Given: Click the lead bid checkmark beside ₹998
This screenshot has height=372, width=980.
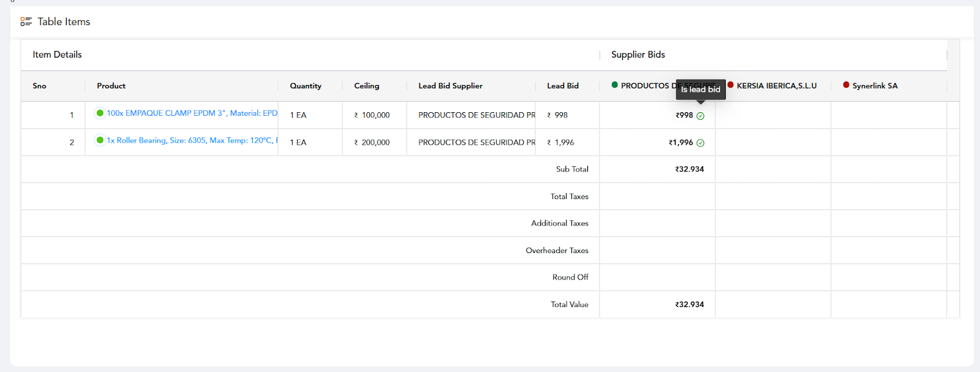Looking at the screenshot, I should click(x=701, y=116).
